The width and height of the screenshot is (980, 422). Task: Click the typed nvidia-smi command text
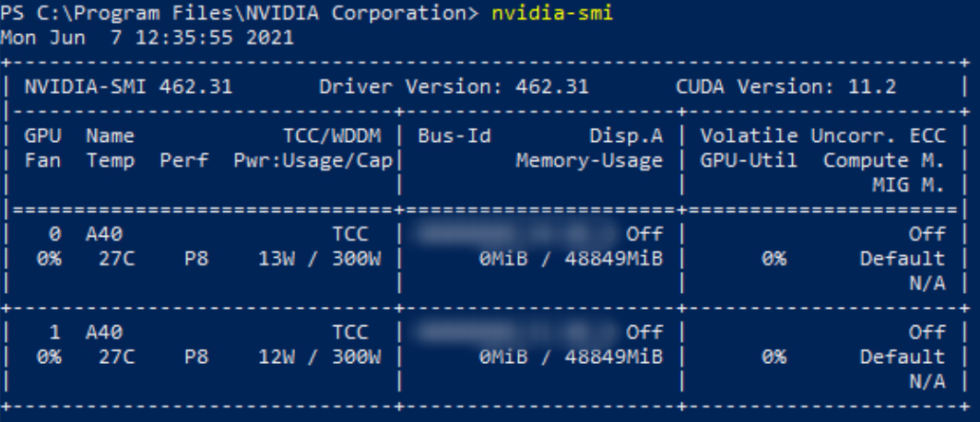552,14
